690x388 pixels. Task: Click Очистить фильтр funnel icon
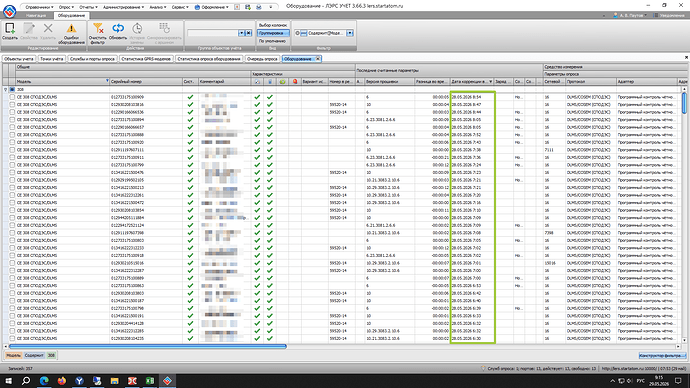click(98, 29)
